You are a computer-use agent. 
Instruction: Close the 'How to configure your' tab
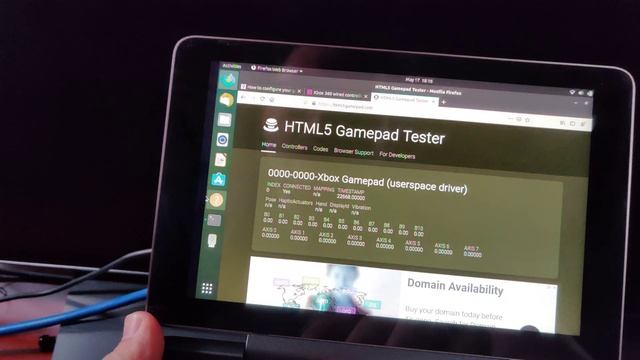pyautogui.click(x=299, y=91)
